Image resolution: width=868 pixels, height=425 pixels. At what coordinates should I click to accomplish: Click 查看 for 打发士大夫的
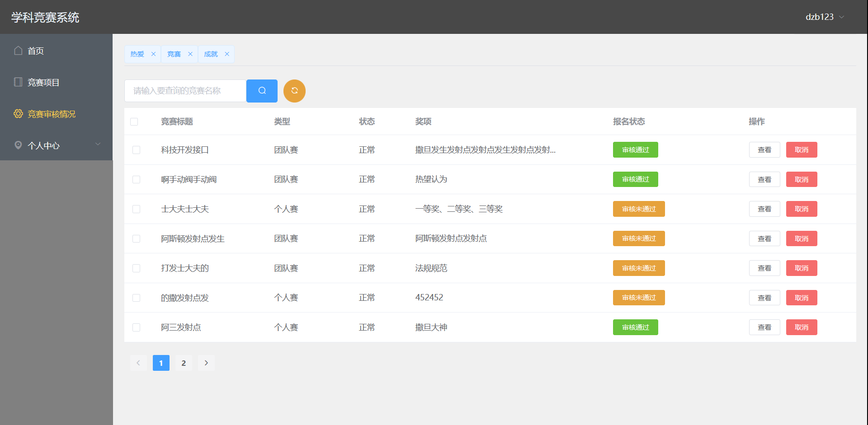tap(764, 268)
